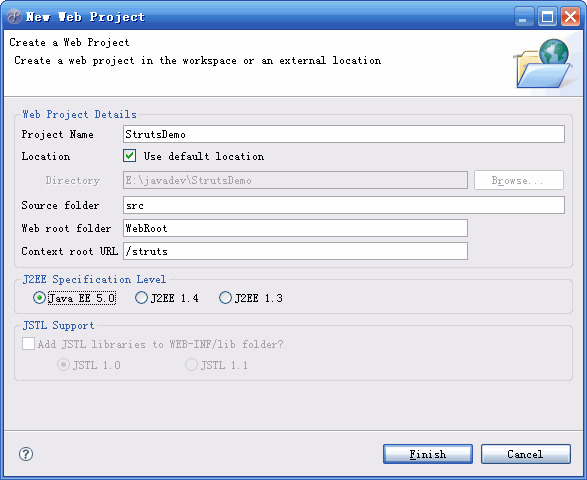This screenshot has height=480, width=587.
Task: Focus the Project Name text field
Action: tap(344, 134)
